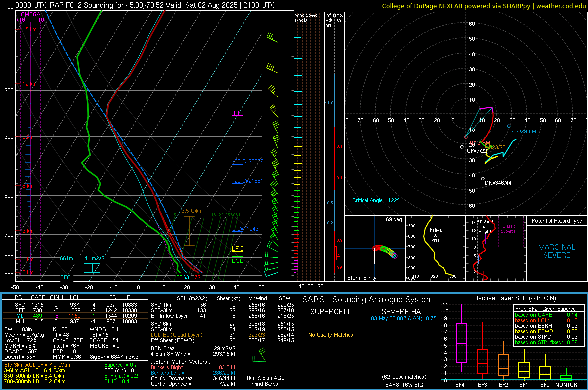The height and width of the screenshot is (390, 588).
Task: Click the Inf. Temp. Adv. panel header
Action: click(x=334, y=20)
